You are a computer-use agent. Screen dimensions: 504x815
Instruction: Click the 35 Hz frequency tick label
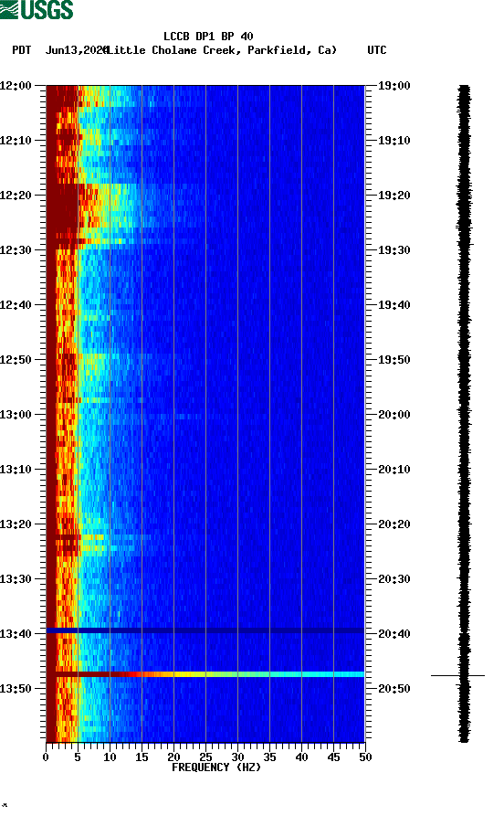[269, 757]
